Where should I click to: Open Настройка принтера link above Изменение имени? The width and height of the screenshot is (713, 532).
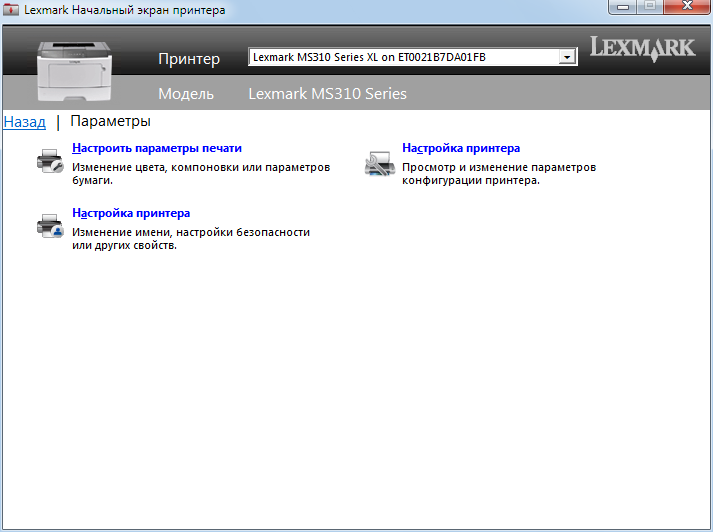click(131, 213)
